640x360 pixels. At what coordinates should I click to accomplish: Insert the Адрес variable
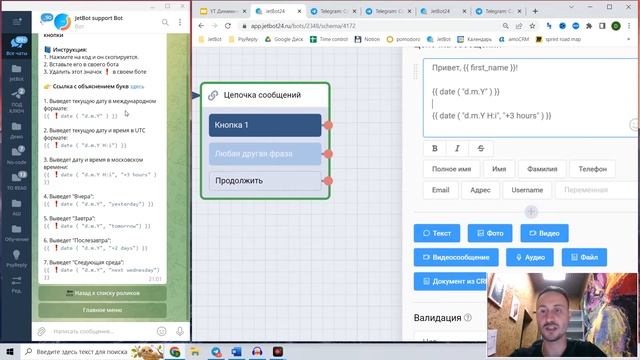tap(480, 190)
